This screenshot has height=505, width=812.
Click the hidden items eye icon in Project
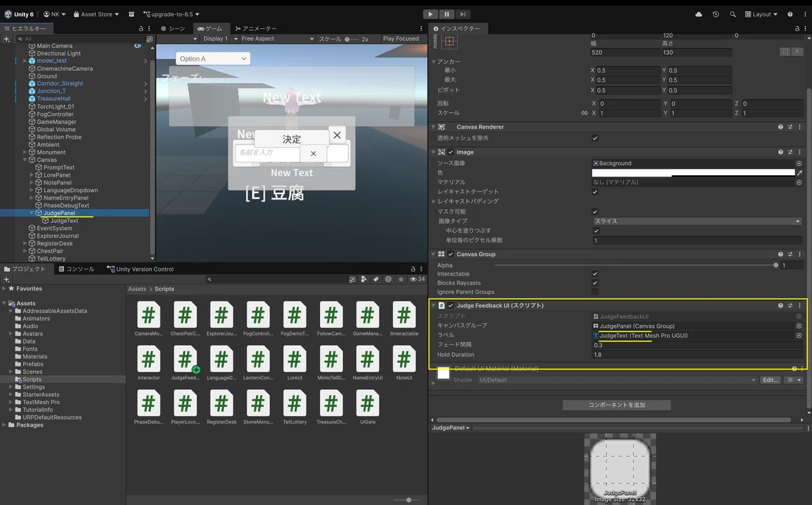(413, 279)
